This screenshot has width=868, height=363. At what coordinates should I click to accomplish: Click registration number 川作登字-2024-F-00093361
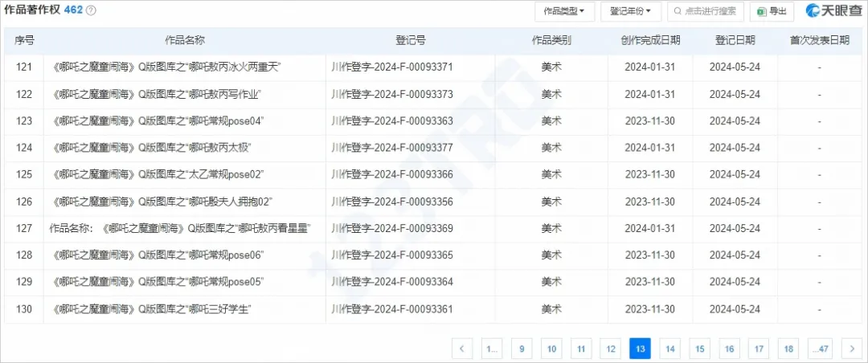pyautogui.click(x=392, y=308)
